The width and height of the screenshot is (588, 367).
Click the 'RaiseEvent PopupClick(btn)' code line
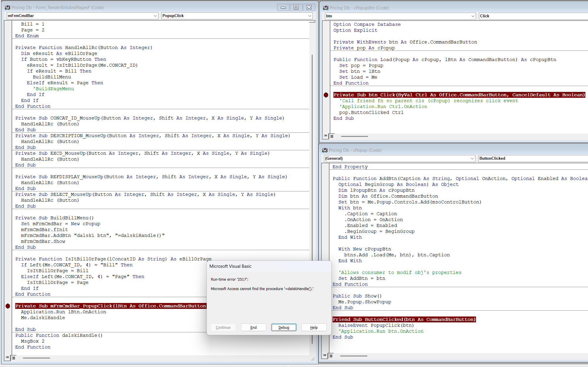376,325
